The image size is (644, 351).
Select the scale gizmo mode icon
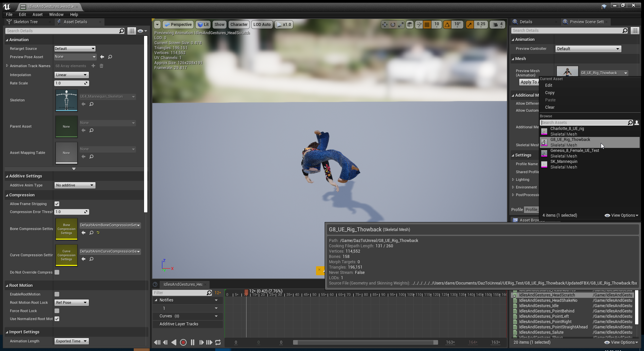[x=401, y=25]
